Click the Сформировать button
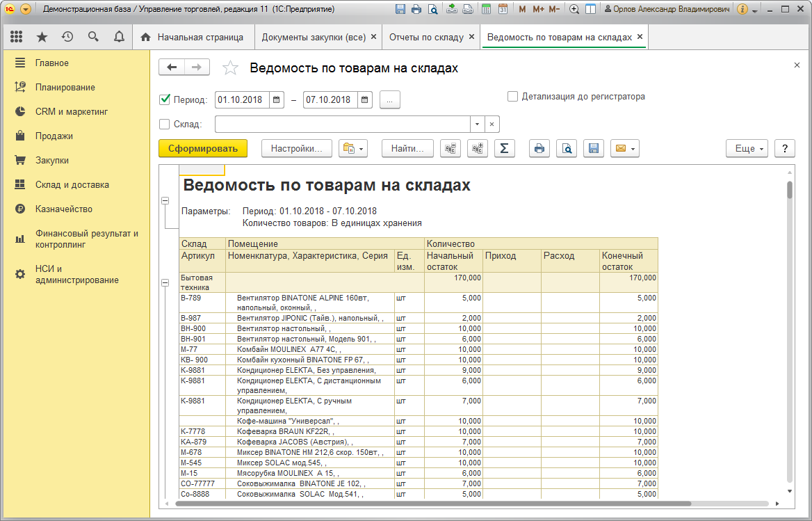 [x=202, y=148]
